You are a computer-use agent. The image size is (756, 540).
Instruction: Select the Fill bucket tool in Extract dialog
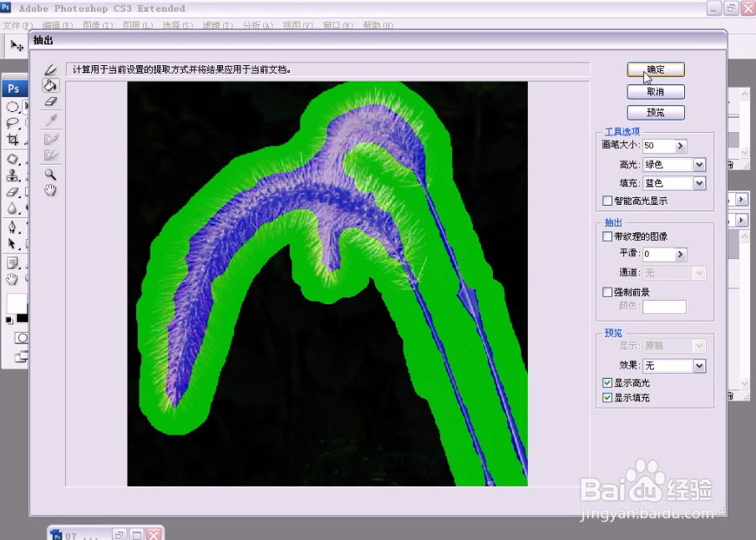51,85
